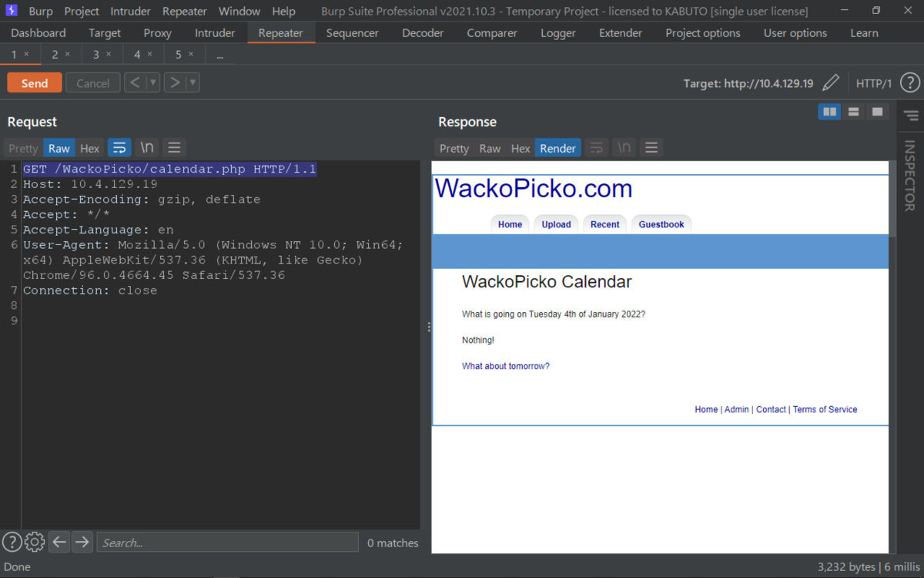This screenshot has width=924, height=578.
Task: Click the rendered response vertical scrollbar
Action: pyautogui.click(x=892, y=357)
